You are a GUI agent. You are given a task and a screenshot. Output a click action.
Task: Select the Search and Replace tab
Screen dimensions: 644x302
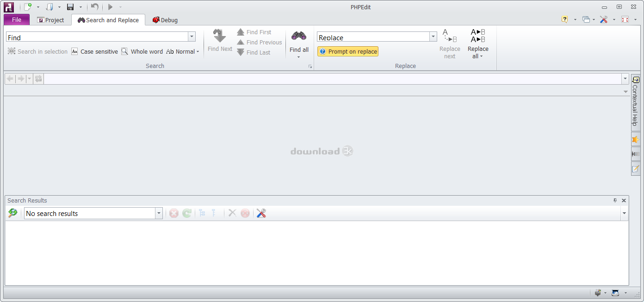[108, 20]
